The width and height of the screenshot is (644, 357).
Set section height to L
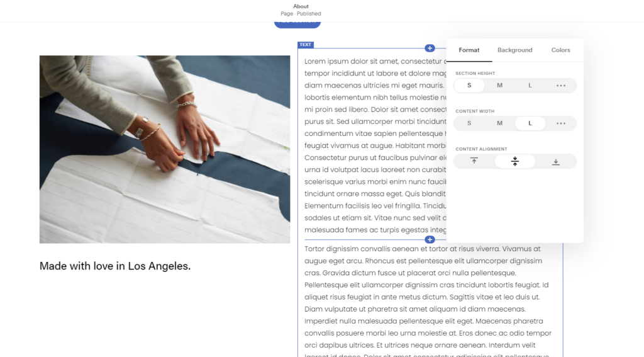[530, 86]
